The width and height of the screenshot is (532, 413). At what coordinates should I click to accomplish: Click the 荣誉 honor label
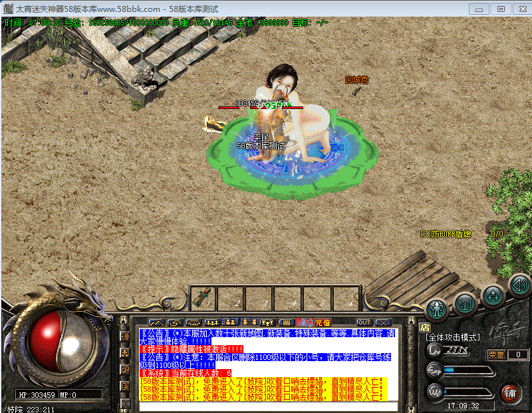pyautogui.click(x=496, y=354)
